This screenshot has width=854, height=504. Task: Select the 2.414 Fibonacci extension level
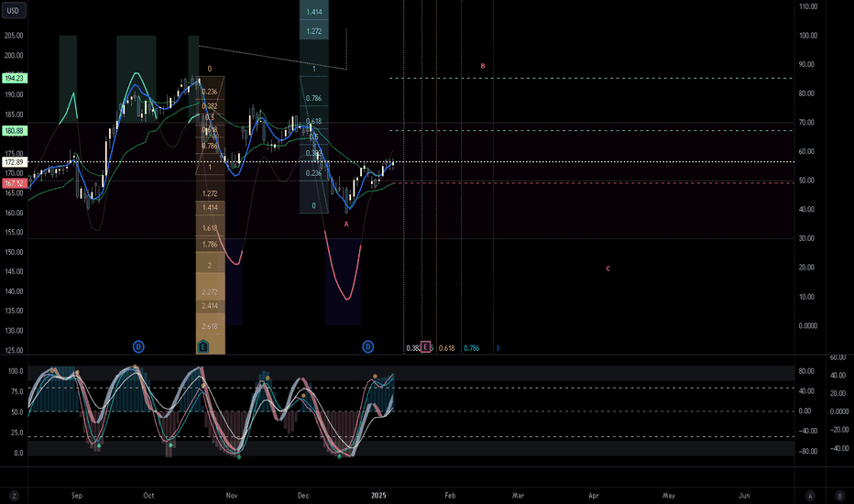[210, 306]
